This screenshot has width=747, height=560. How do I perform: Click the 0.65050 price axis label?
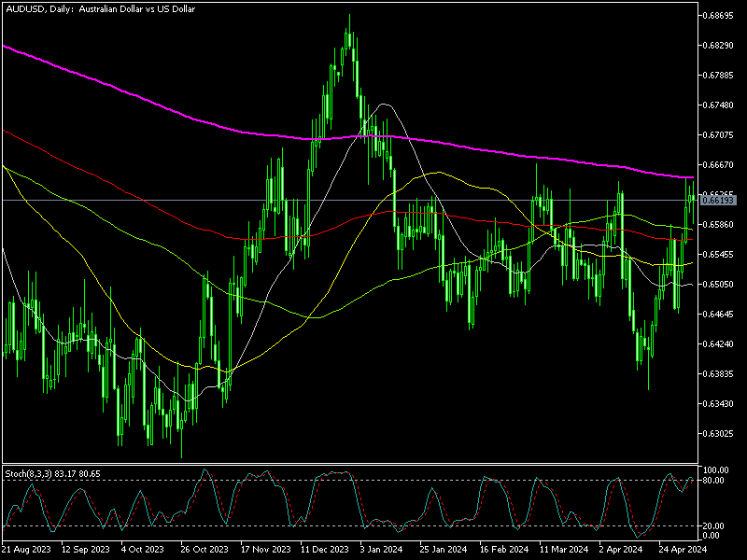[x=718, y=284]
